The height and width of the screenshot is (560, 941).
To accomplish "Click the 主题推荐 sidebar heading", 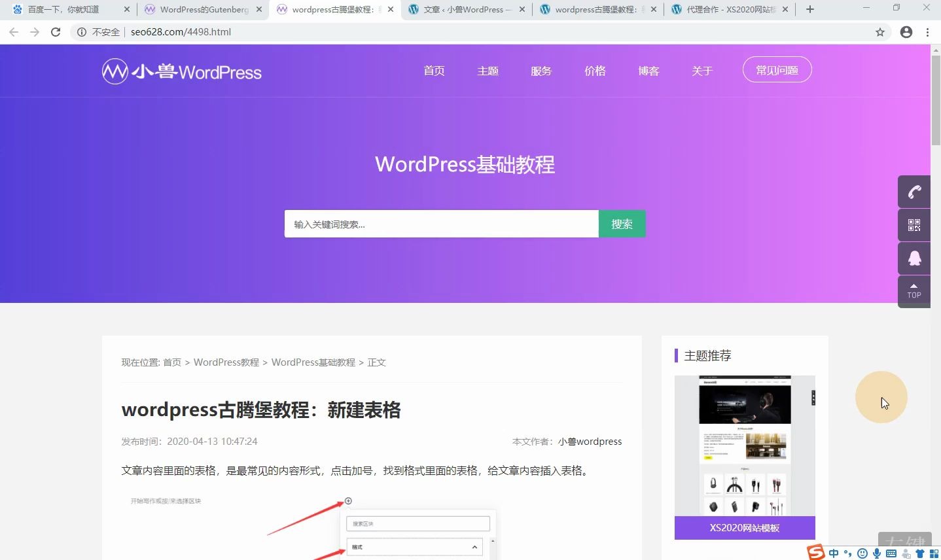I will coord(707,356).
